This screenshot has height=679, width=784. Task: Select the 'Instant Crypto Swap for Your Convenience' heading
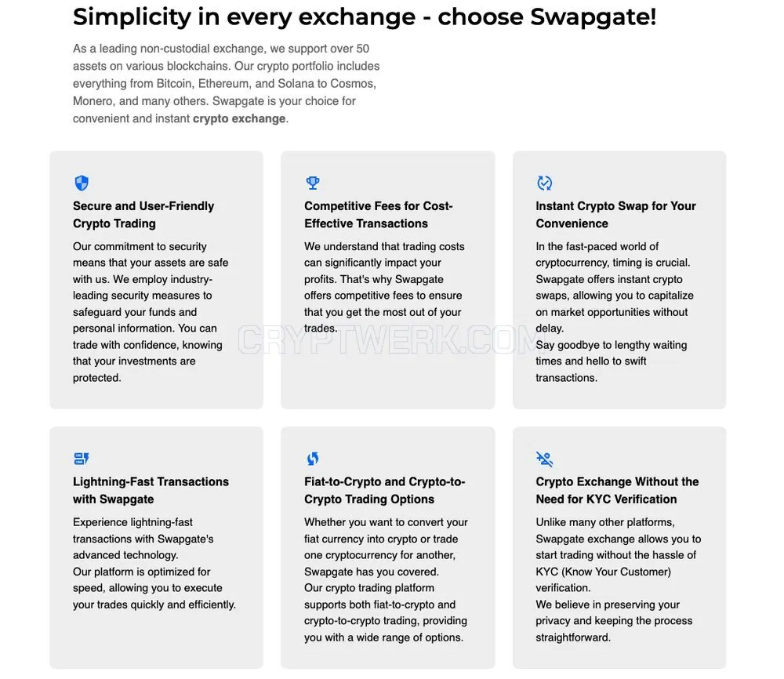pos(615,215)
